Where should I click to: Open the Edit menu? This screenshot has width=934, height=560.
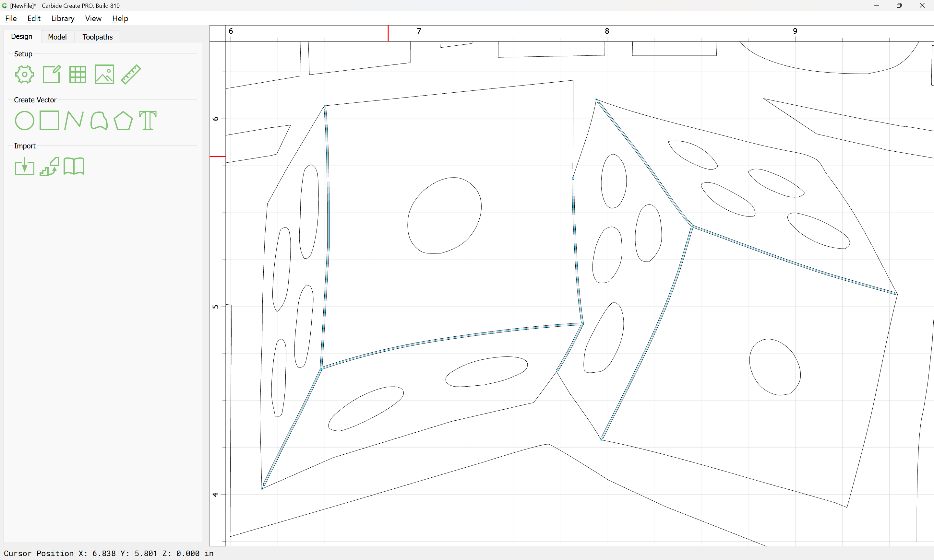click(34, 18)
